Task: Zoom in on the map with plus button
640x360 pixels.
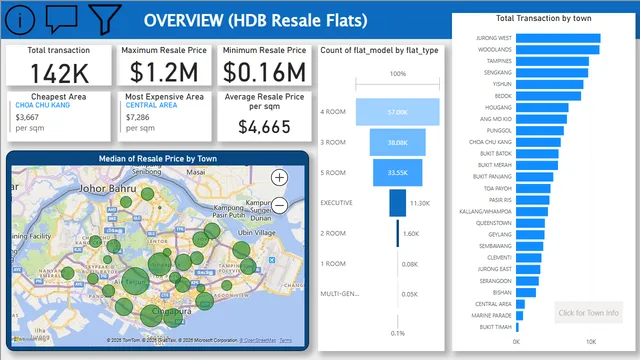Action: click(279, 178)
